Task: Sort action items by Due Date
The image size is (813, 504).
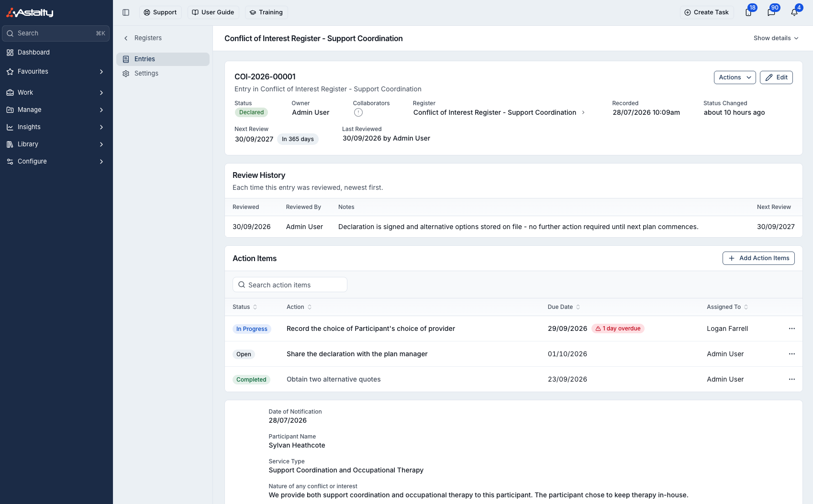Action: 564,307
